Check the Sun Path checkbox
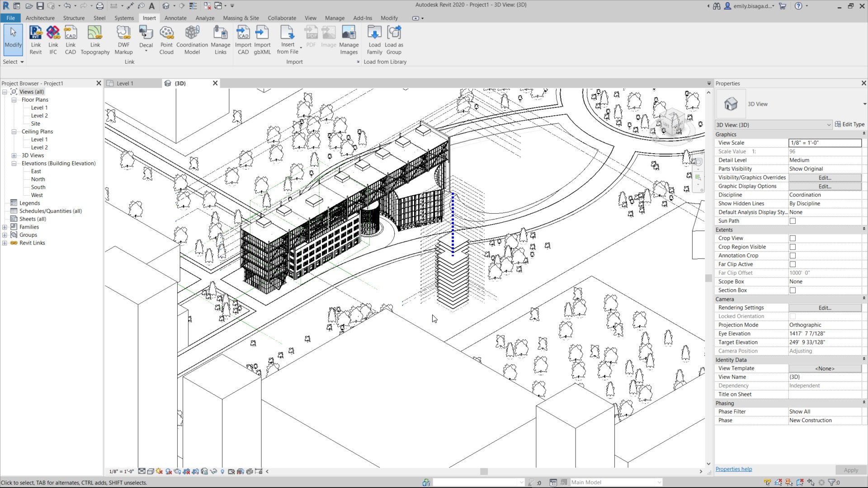Image resolution: width=868 pixels, height=488 pixels. 793,221
